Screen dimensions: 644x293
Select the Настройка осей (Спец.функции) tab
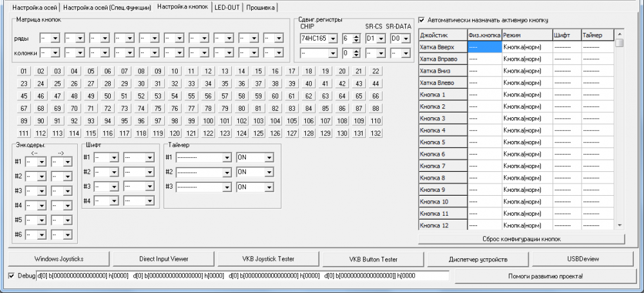click(108, 8)
